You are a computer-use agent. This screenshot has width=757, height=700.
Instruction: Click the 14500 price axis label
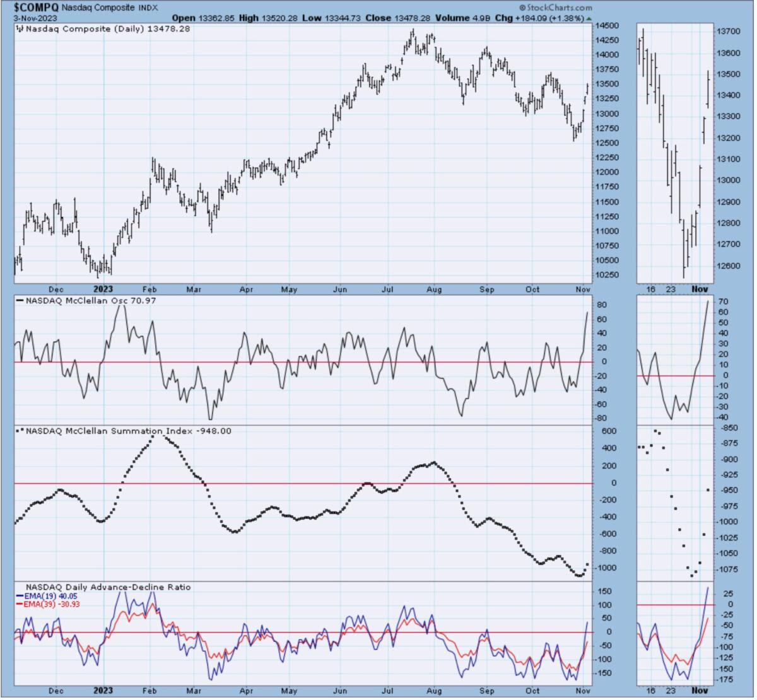[608, 26]
